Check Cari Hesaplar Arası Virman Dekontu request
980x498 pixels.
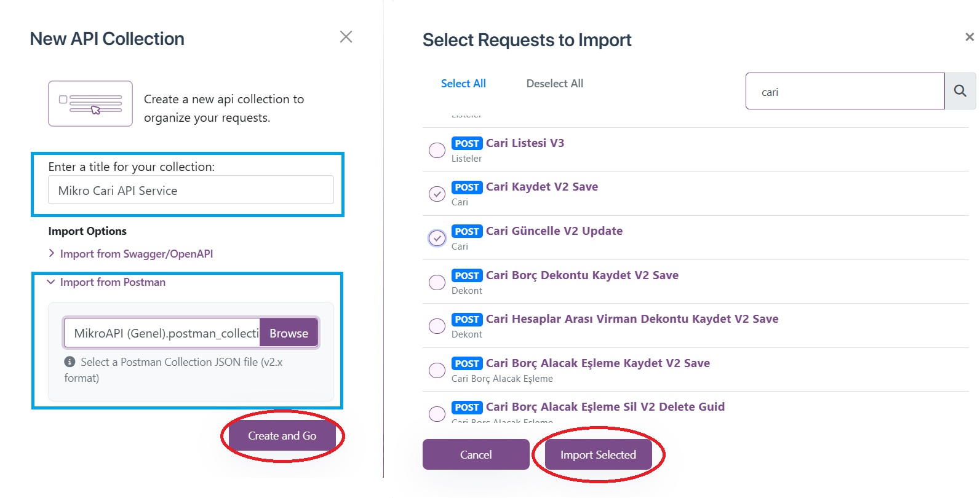pyautogui.click(x=437, y=326)
